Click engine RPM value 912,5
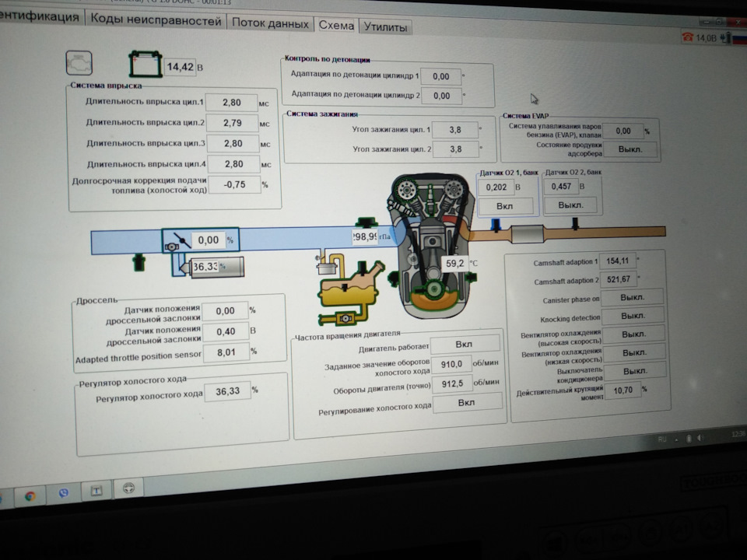The width and height of the screenshot is (747, 560). click(x=452, y=383)
